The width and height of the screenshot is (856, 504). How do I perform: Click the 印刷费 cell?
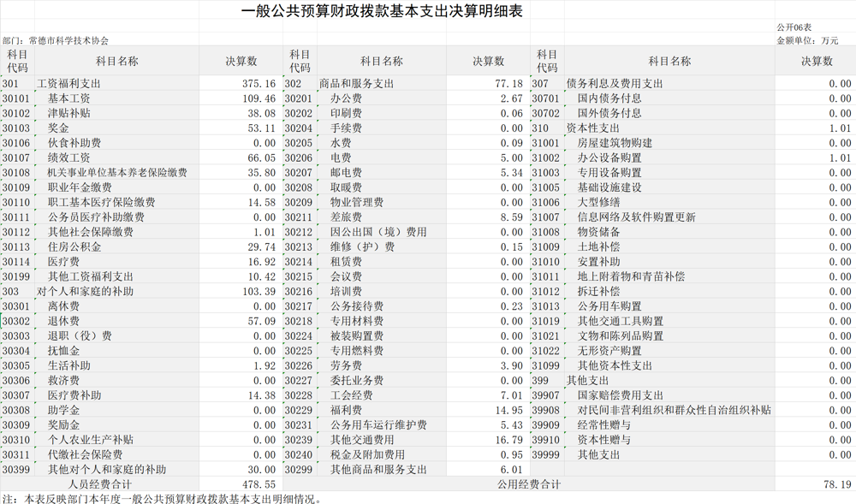(346, 114)
